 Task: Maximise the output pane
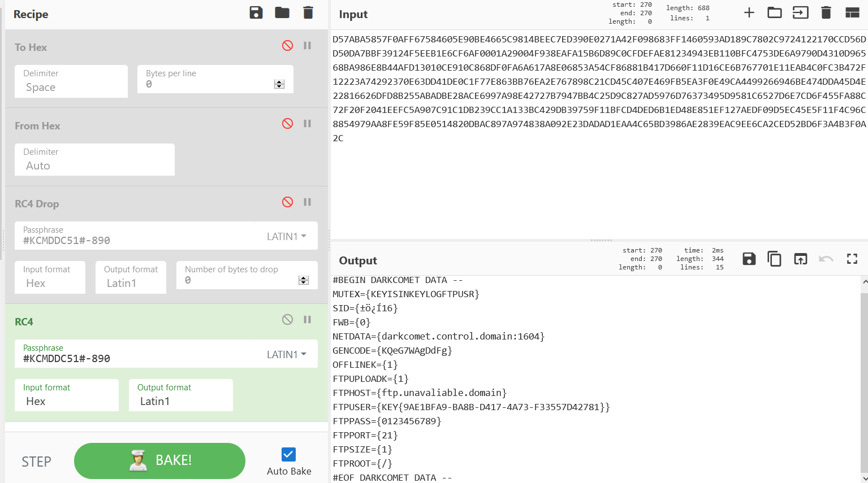point(852,259)
